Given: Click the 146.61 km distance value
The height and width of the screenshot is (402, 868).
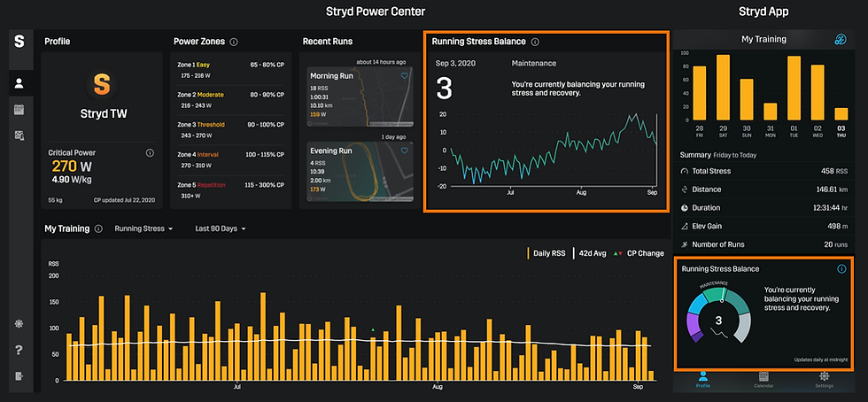Looking at the screenshot, I should tap(832, 189).
